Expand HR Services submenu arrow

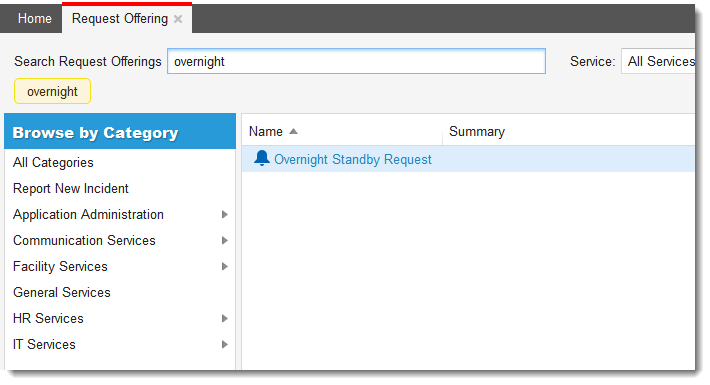point(225,319)
